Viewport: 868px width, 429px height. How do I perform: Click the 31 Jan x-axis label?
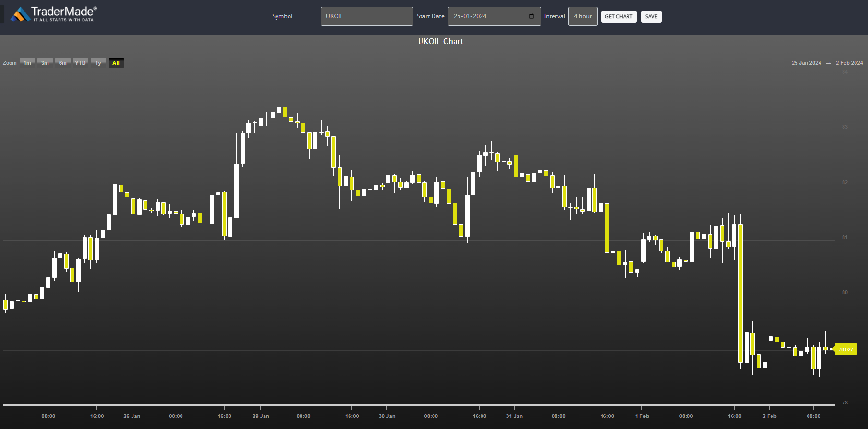click(514, 416)
